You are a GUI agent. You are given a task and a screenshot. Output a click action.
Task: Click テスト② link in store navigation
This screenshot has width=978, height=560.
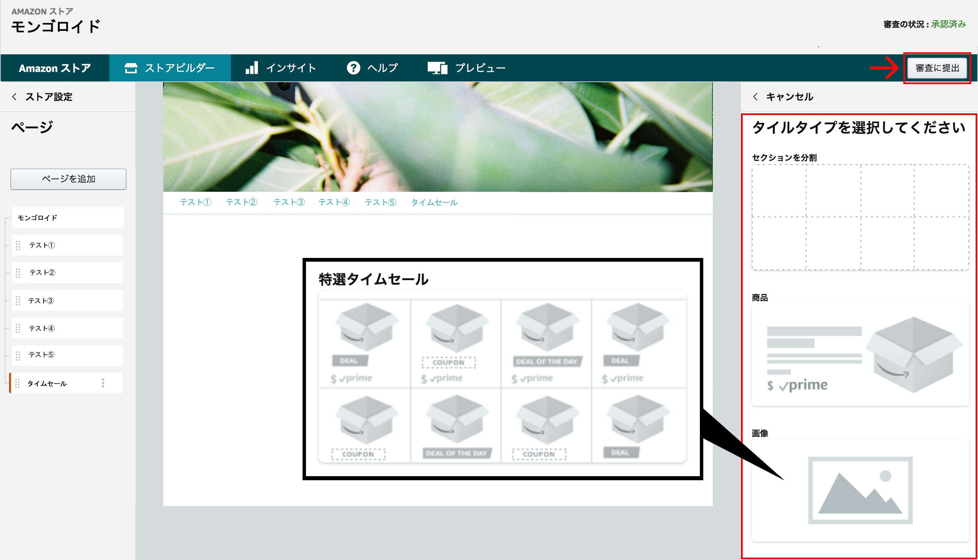tap(241, 202)
